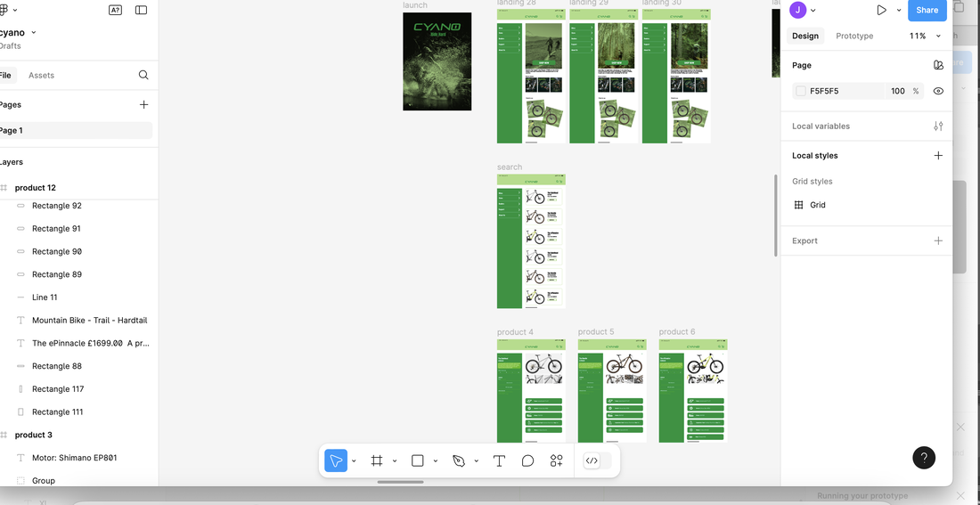The width and height of the screenshot is (980, 505).
Task: Select the Rectangle shape tool
Action: (x=418, y=460)
